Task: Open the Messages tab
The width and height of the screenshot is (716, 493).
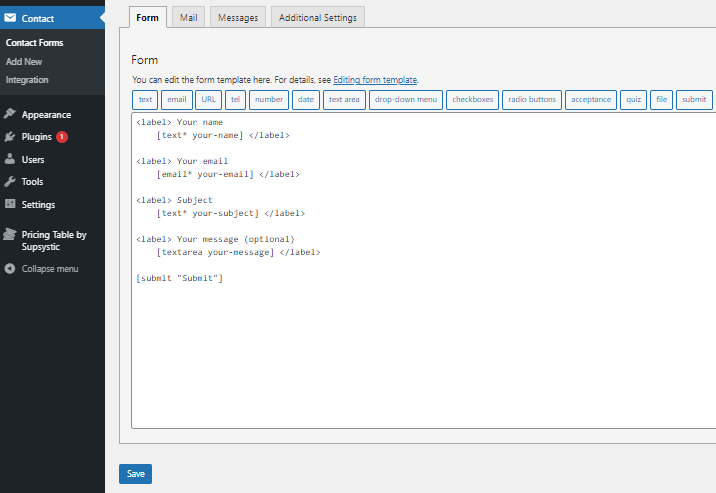Action: click(x=238, y=17)
